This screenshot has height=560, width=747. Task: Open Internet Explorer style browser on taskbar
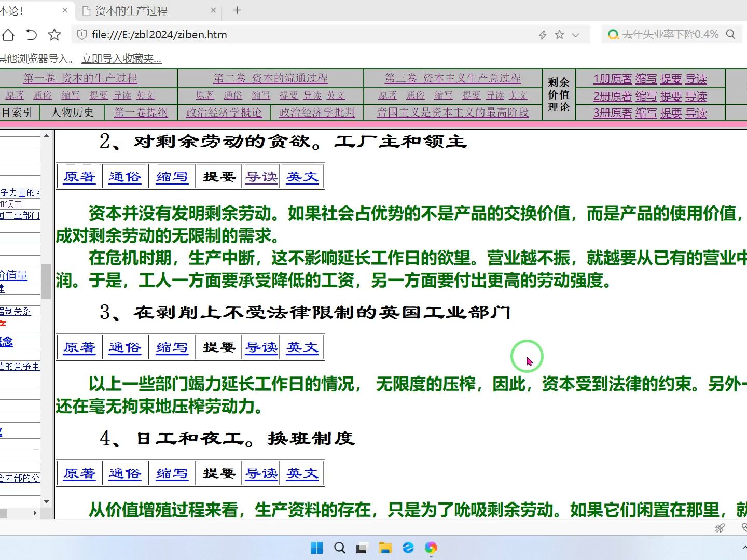click(x=408, y=548)
